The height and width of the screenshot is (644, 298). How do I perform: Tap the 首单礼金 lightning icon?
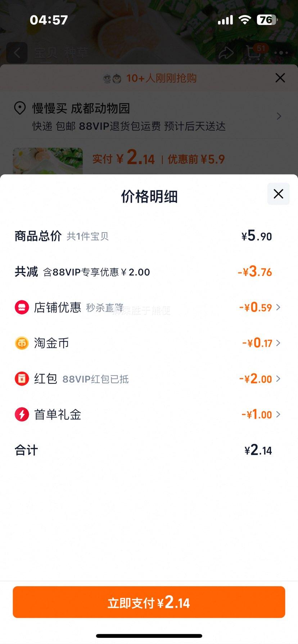tap(22, 414)
